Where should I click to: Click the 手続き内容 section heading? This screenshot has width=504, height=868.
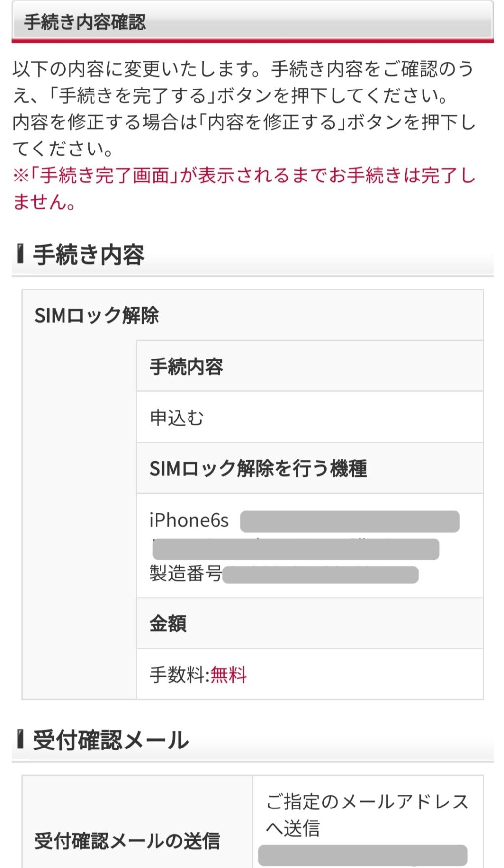pyautogui.click(x=89, y=255)
